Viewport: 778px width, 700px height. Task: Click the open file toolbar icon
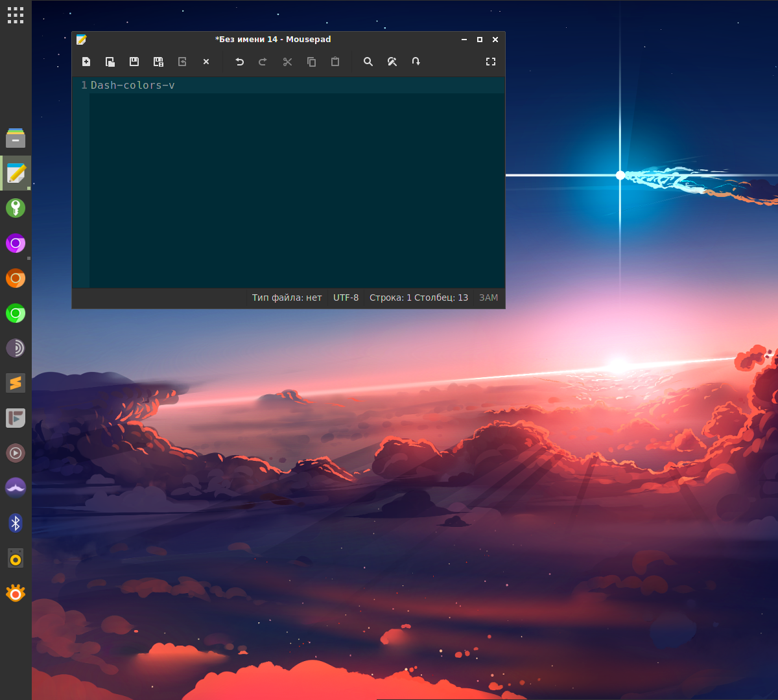click(110, 62)
